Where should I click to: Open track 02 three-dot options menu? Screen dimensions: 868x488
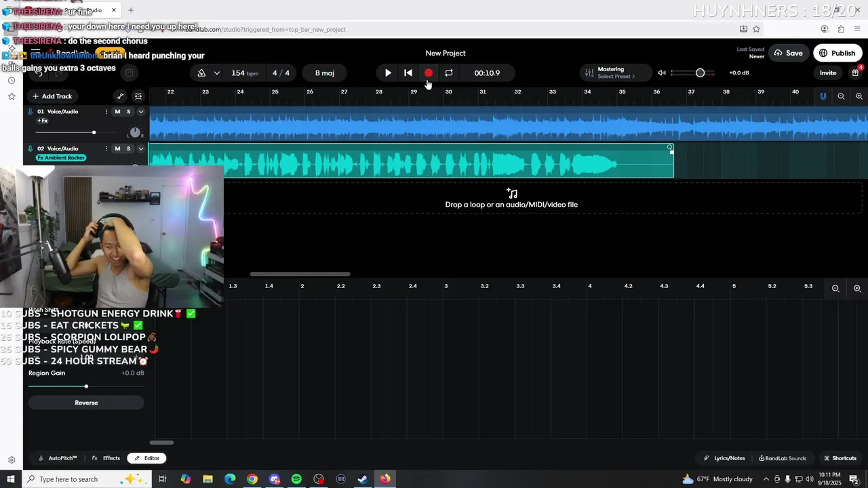pos(106,148)
